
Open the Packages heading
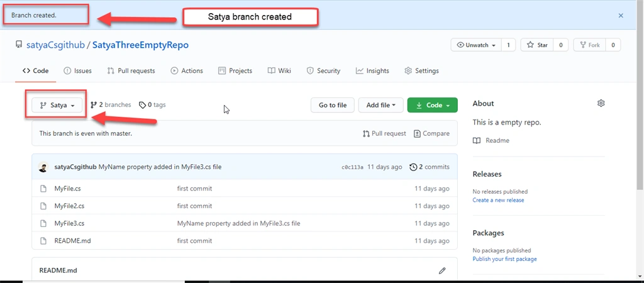pos(488,233)
